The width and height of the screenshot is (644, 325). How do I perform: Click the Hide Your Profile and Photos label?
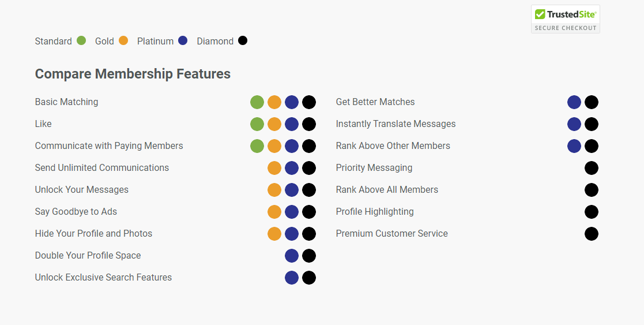click(93, 234)
